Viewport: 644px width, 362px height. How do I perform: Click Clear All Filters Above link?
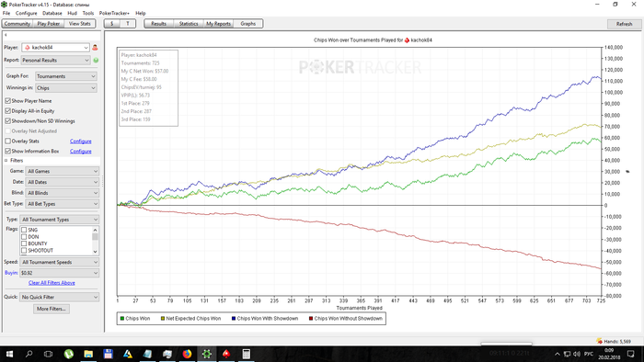[52, 283]
